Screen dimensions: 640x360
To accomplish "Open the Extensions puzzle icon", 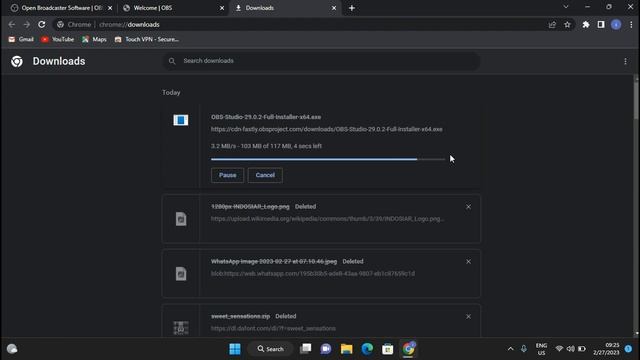I will click(586, 24).
